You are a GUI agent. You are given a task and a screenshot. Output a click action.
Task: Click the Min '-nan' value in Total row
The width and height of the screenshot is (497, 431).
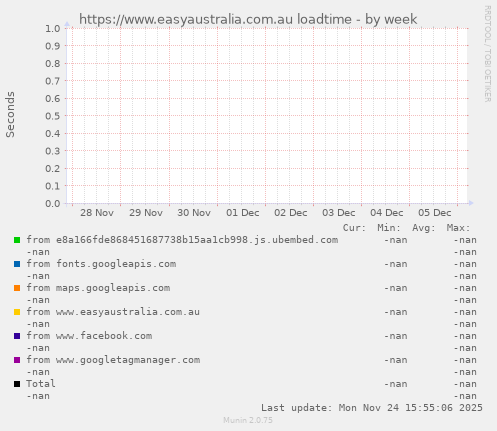395,384
